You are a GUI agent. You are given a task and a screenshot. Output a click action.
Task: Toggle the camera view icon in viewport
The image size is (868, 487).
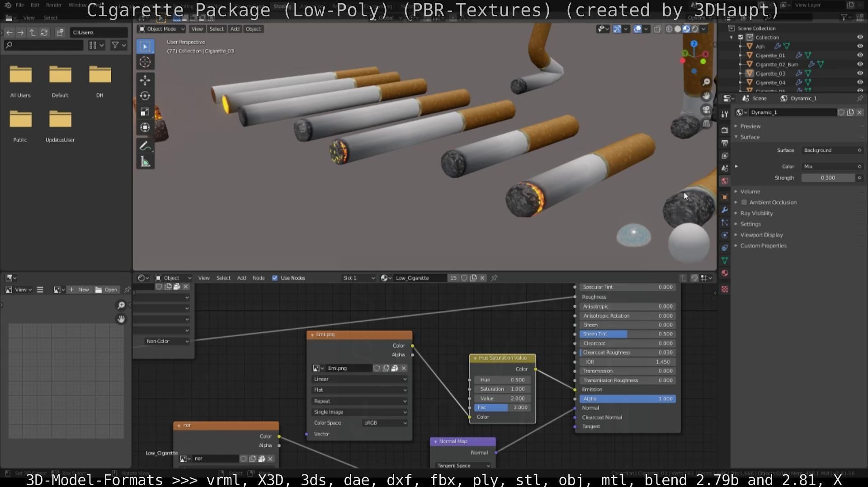706,110
